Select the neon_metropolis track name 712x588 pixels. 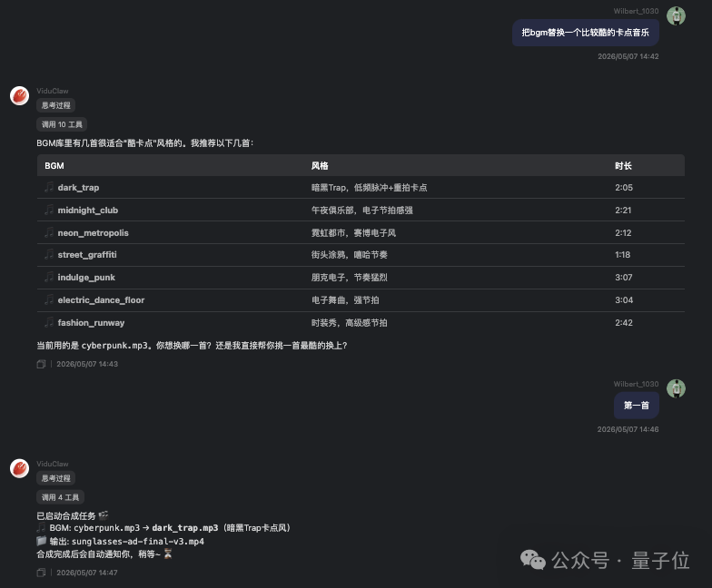[x=93, y=232]
